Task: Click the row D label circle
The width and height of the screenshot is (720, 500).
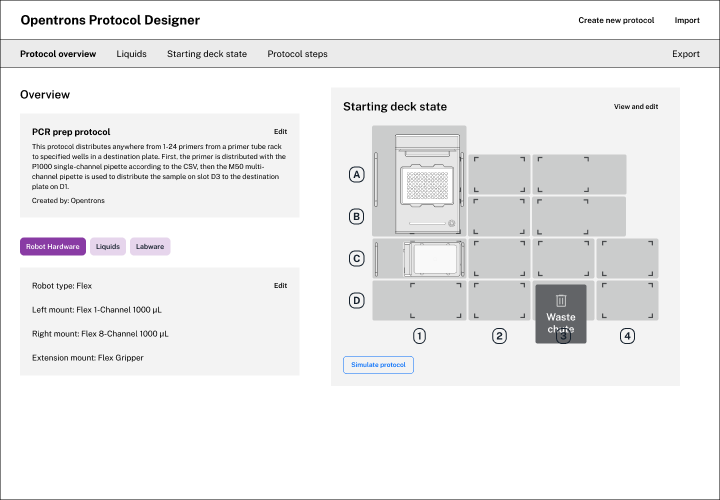Action: (x=357, y=301)
